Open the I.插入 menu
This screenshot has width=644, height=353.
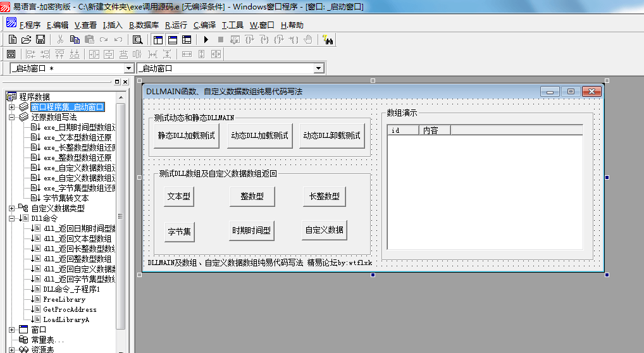coord(113,25)
